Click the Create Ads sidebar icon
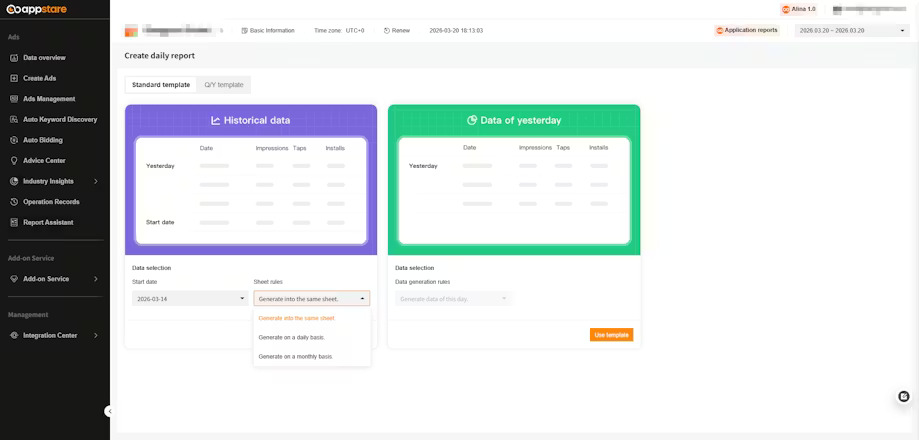This screenshot has width=919, height=440. pyautogui.click(x=14, y=78)
